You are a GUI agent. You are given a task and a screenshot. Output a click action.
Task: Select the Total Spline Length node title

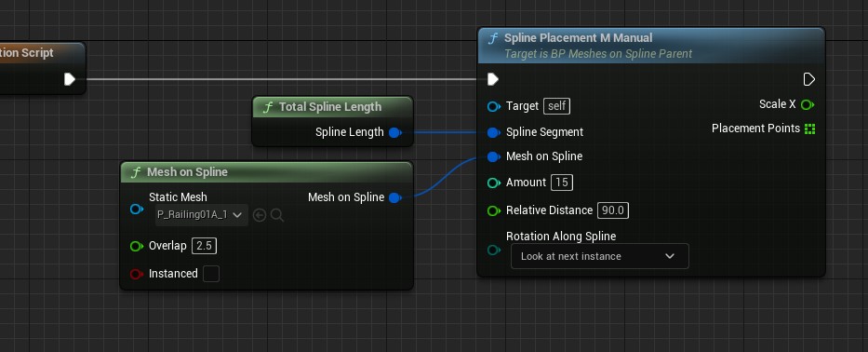tap(330, 107)
